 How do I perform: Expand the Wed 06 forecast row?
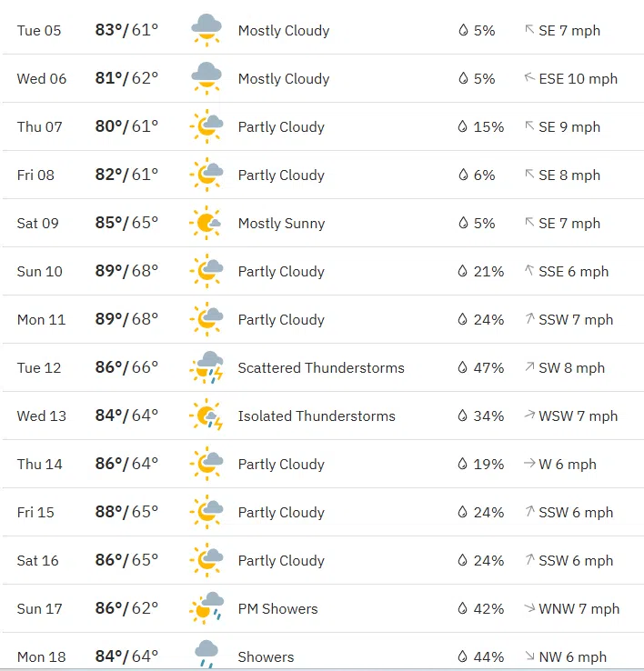point(322,78)
